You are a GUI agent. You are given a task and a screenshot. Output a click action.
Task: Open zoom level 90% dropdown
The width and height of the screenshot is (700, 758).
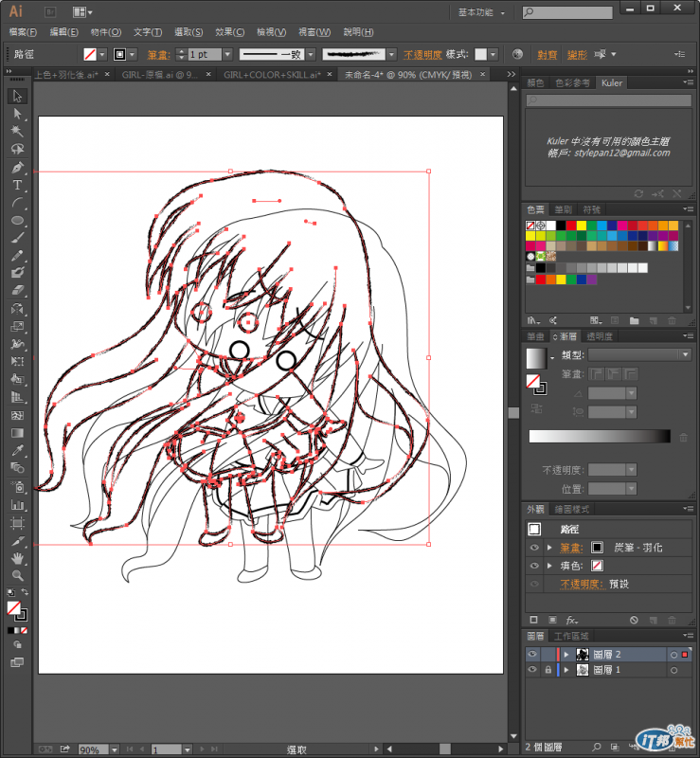click(x=115, y=749)
